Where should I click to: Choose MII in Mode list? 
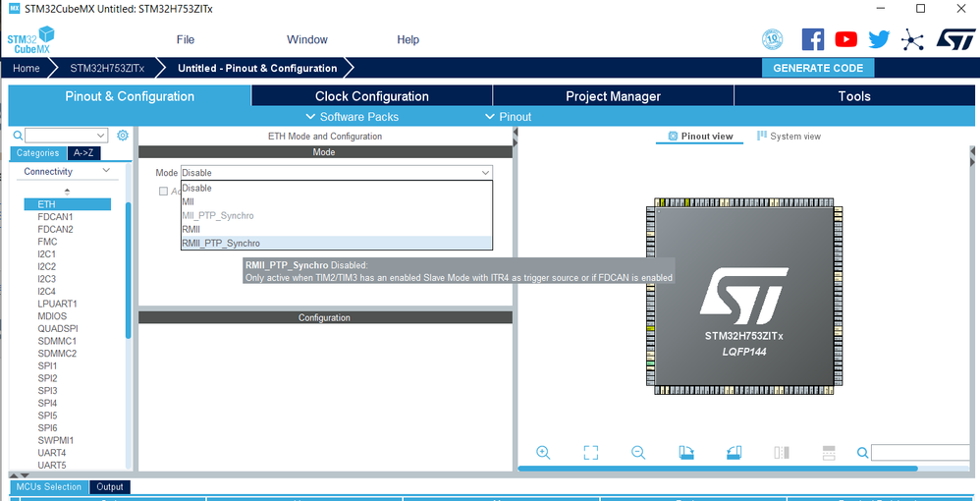point(336,201)
